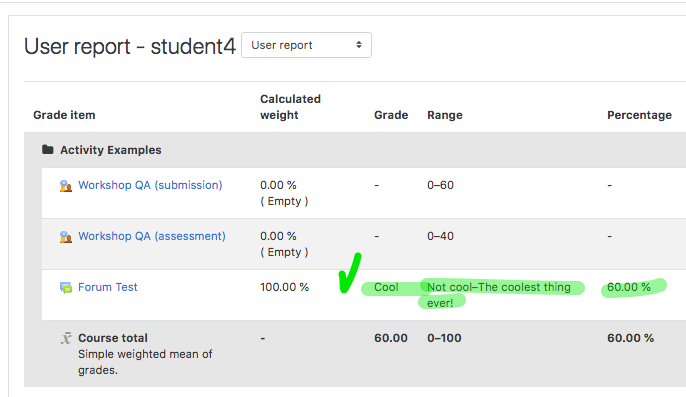Open Workshop QA (submission) link
Image resolution: width=686 pixels, height=397 pixels.
[150, 185]
